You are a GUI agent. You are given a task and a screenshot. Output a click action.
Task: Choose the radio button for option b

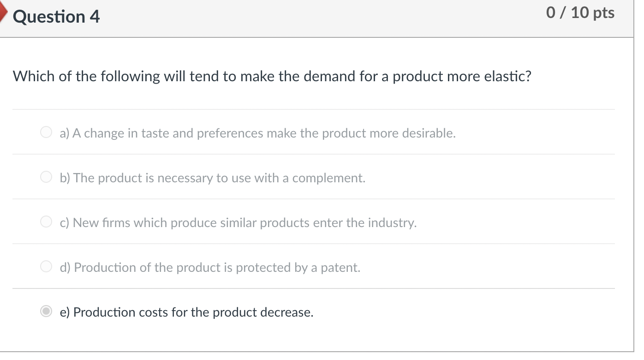[x=46, y=178]
